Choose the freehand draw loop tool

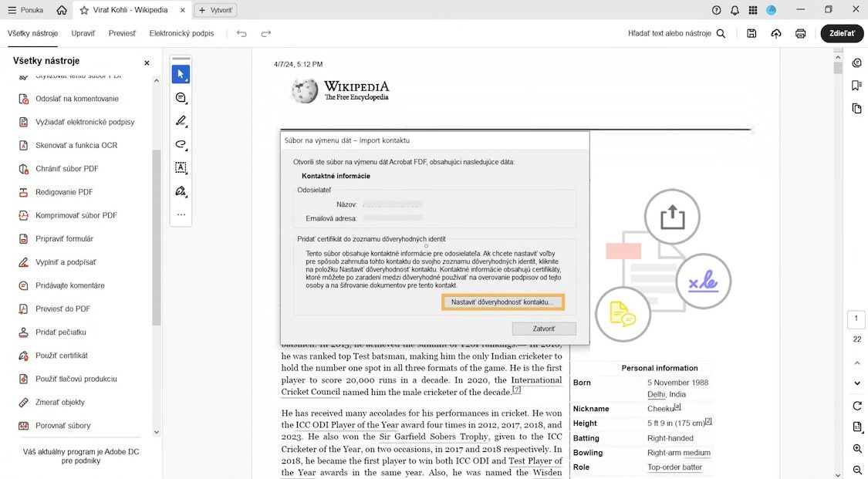(x=181, y=144)
